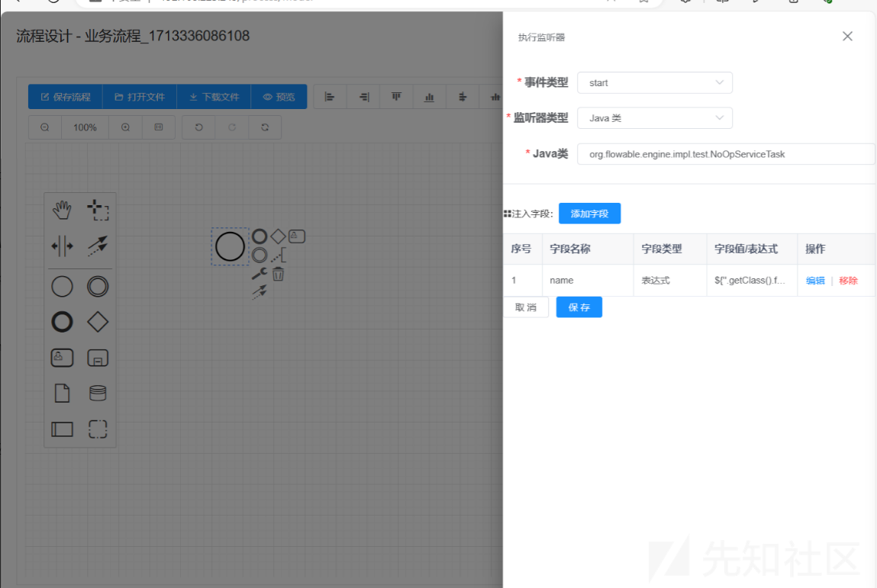
Task: Close the 执行监听器 drawer
Action: [847, 37]
